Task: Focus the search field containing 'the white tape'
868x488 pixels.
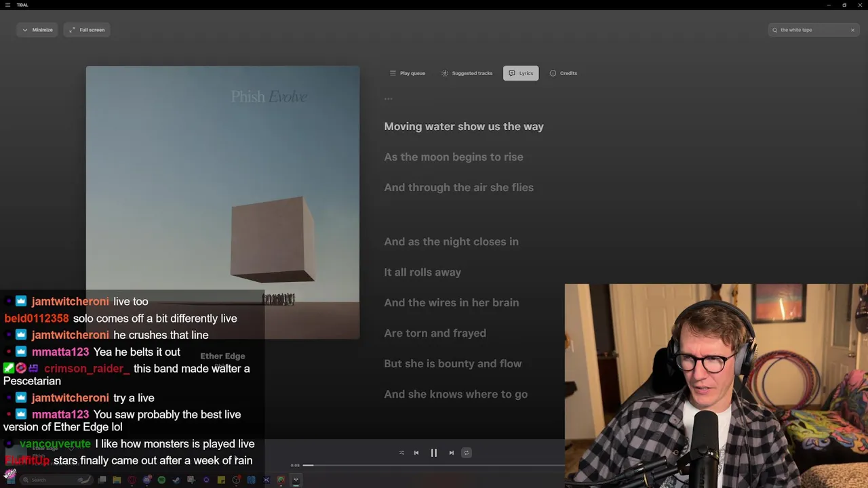Action: [x=813, y=30]
